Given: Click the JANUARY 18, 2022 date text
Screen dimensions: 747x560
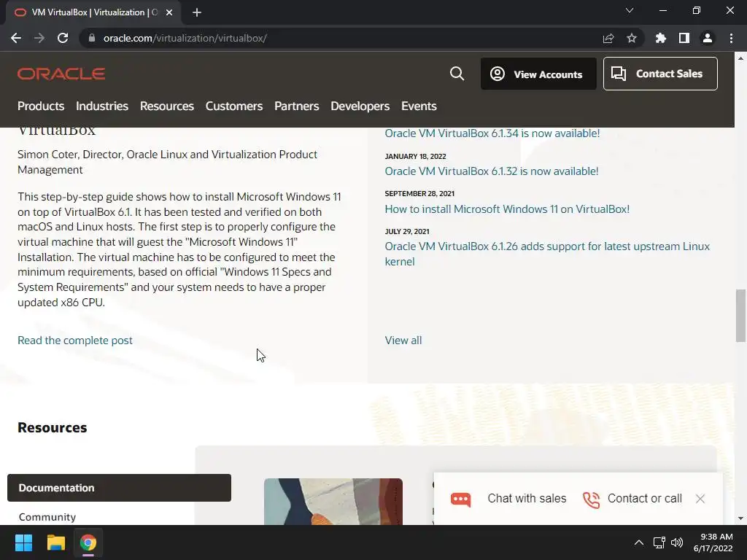Looking at the screenshot, I should coord(415,156).
